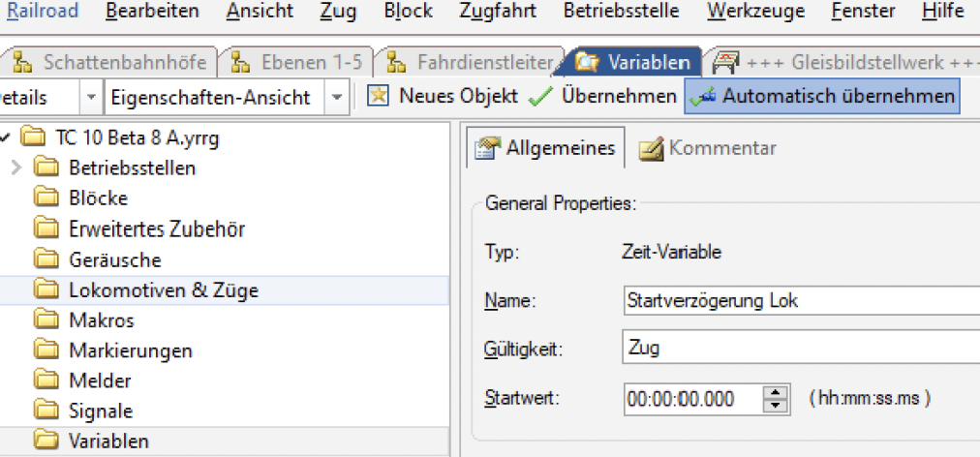Increase Startwert using the spinner up arrow
This screenshot has height=457, width=980.
click(775, 392)
